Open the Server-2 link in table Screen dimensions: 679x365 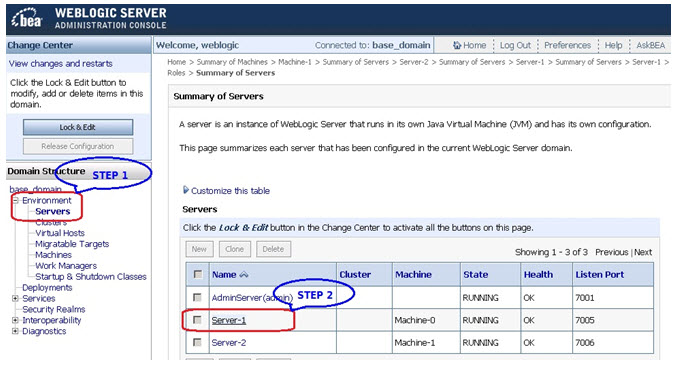click(x=229, y=342)
